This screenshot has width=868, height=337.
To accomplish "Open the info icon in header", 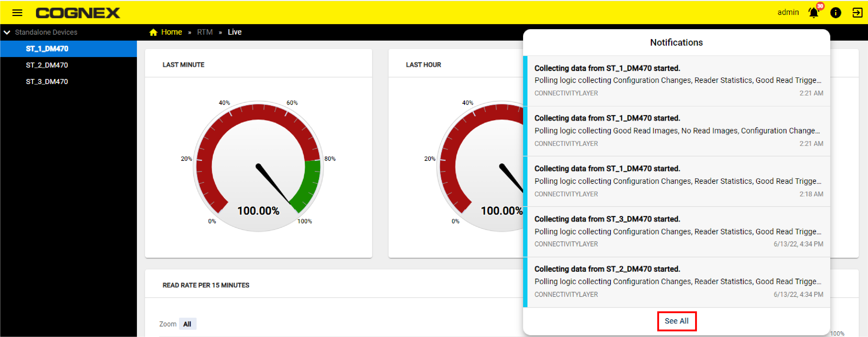I will (836, 13).
